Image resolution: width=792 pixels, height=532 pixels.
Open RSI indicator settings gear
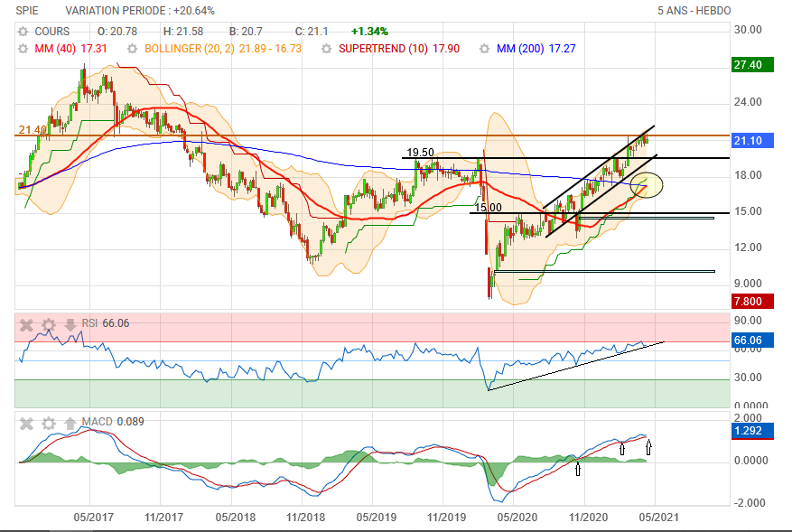click(49, 324)
